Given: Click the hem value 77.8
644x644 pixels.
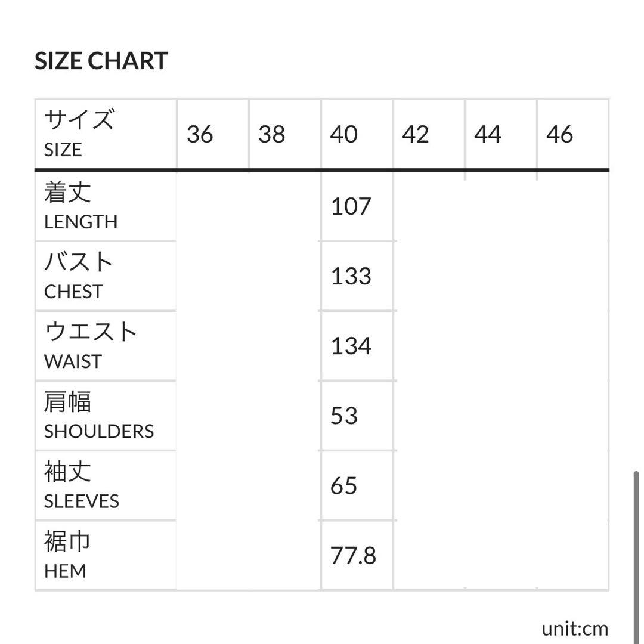Looking at the screenshot, I should [354, 556].
